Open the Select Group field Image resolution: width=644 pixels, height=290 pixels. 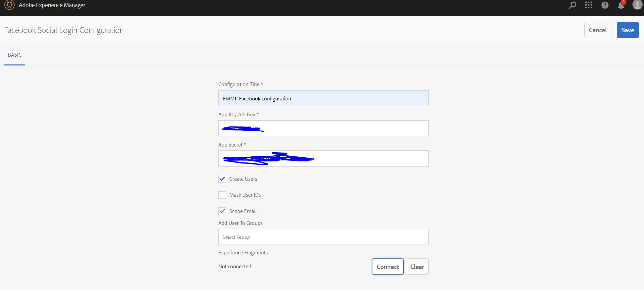pos(323,237)
